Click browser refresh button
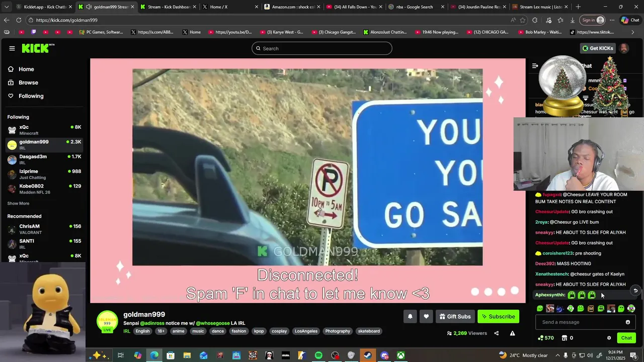 (19, 20)
